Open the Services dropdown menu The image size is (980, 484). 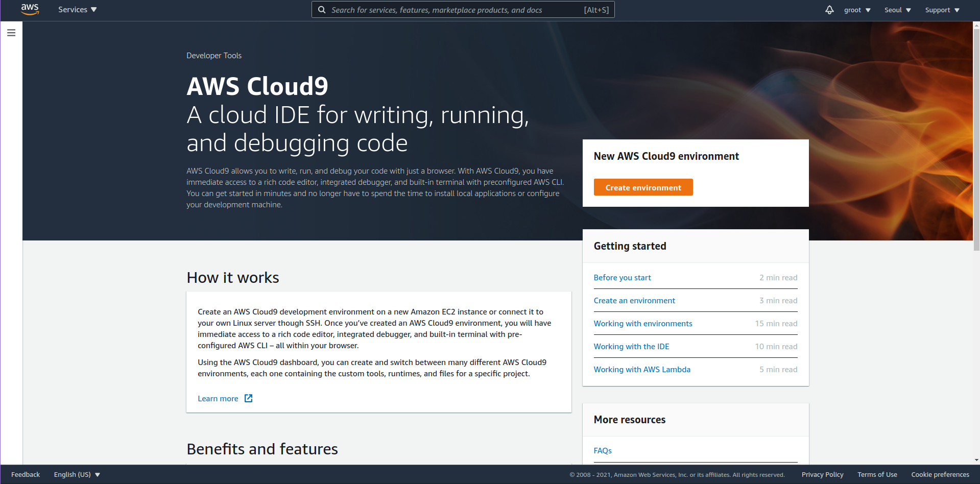77,10
